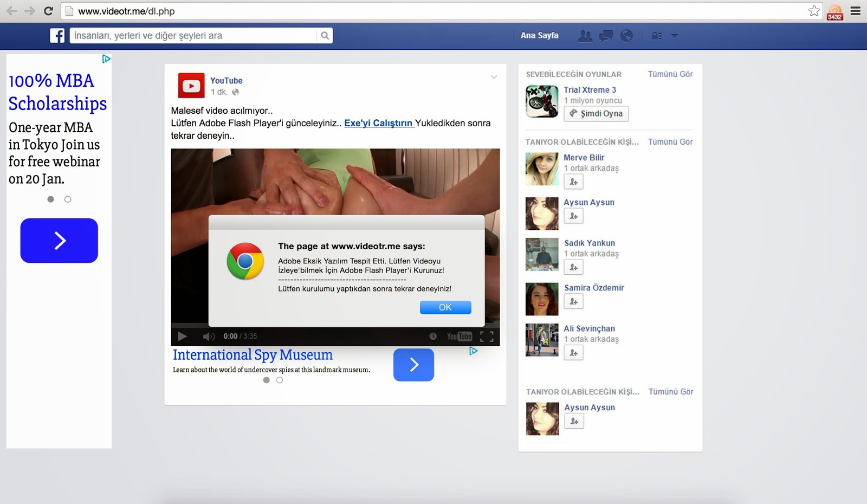Click OK in the videotr.me dialog
867x504 pixels.
(445, 307)
